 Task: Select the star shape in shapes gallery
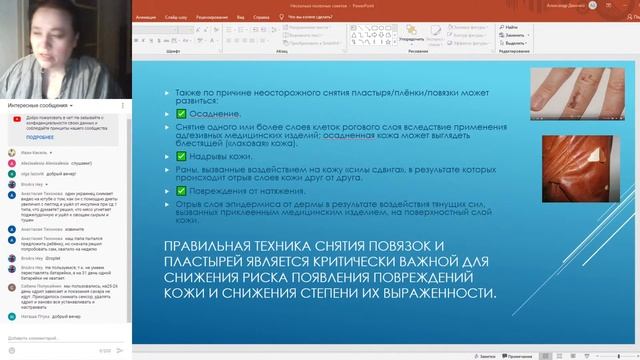(x=388, y=42)
